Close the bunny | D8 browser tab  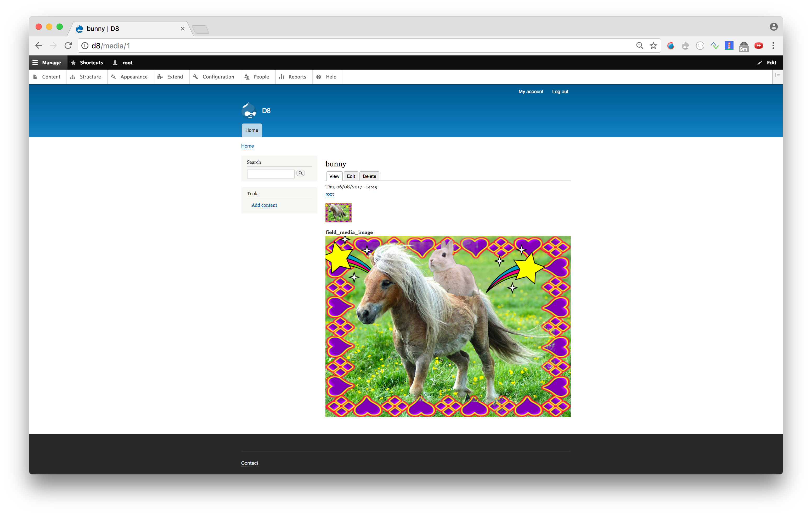(182, 29)
